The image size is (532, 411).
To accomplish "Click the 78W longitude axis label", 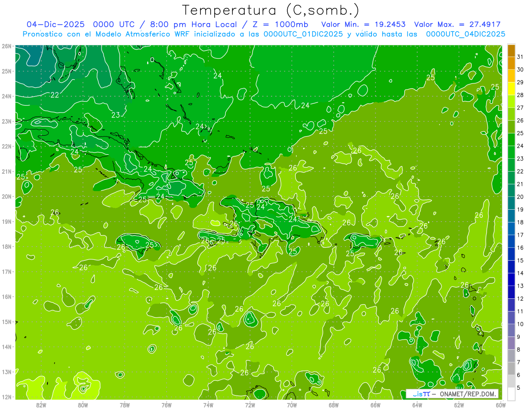I will 125,404.
